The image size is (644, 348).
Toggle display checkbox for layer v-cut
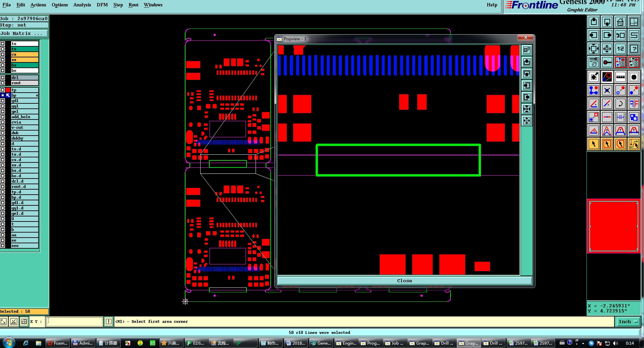point(3,128)
